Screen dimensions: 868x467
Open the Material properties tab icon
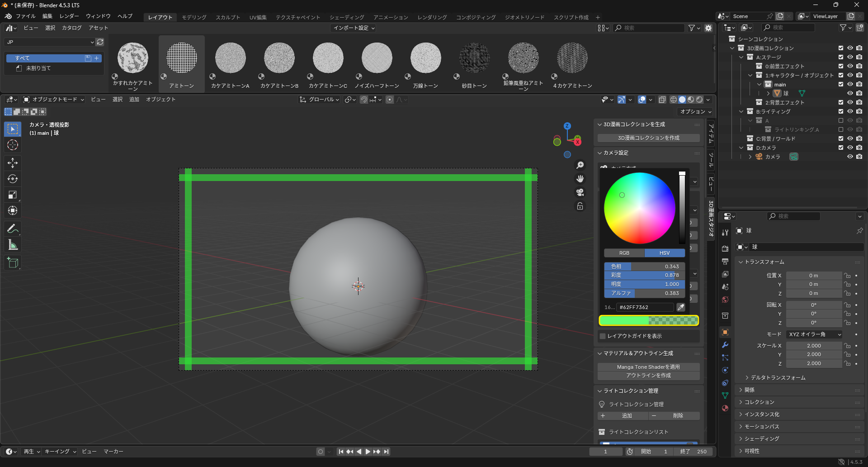pos(725,408)
